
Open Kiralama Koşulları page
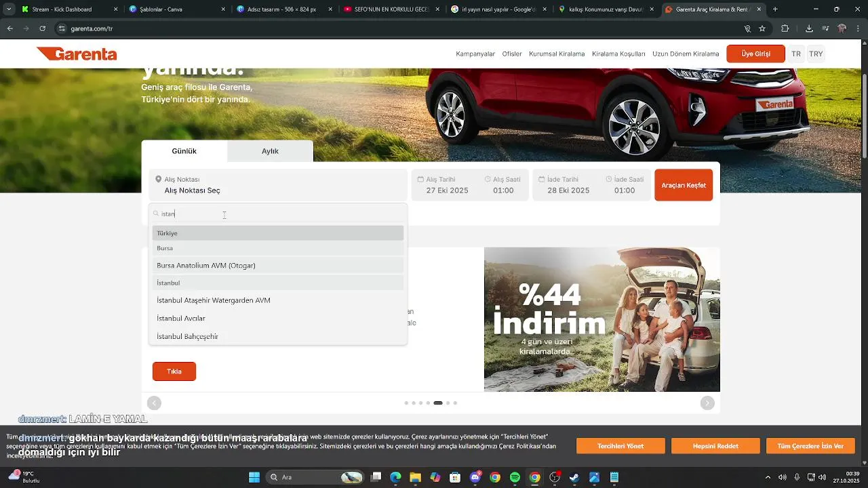pos(618,54)
